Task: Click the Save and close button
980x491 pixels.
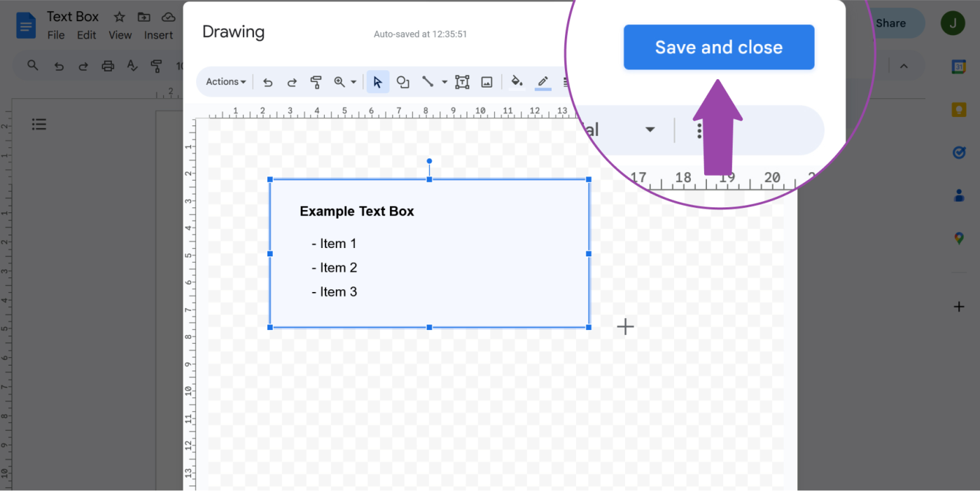Action: point(719,47)
